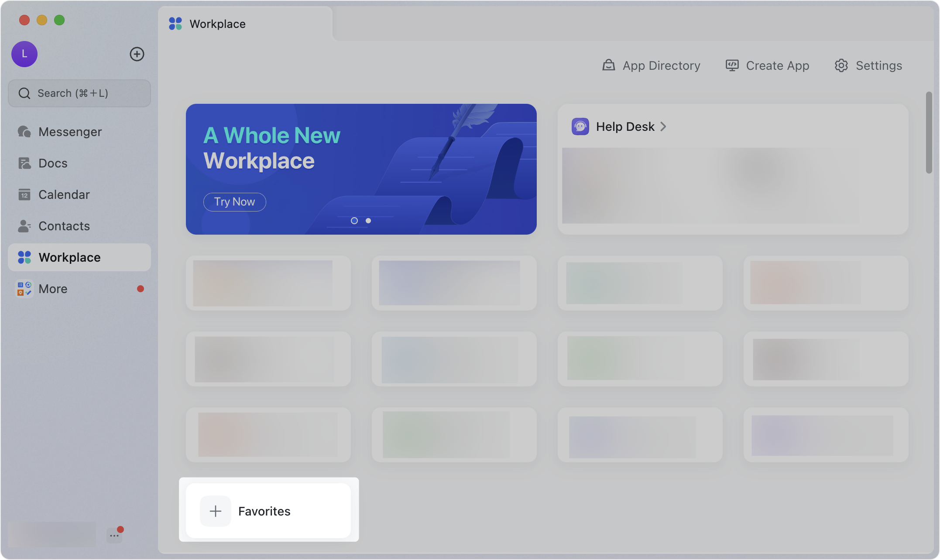Focus the Search field
Image resolution: width=940 pixels, height=560 pixels.
79,93
